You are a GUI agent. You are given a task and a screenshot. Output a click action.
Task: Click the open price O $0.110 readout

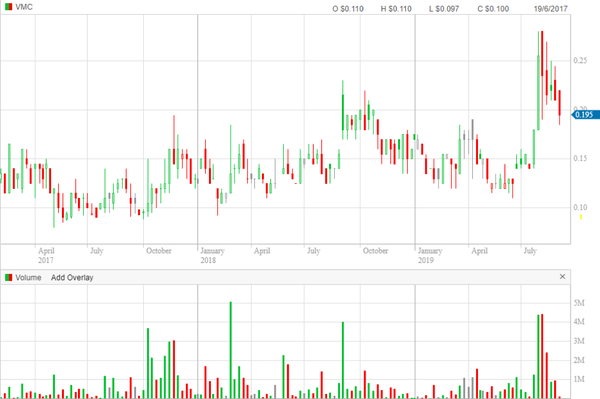coord(348,8)
